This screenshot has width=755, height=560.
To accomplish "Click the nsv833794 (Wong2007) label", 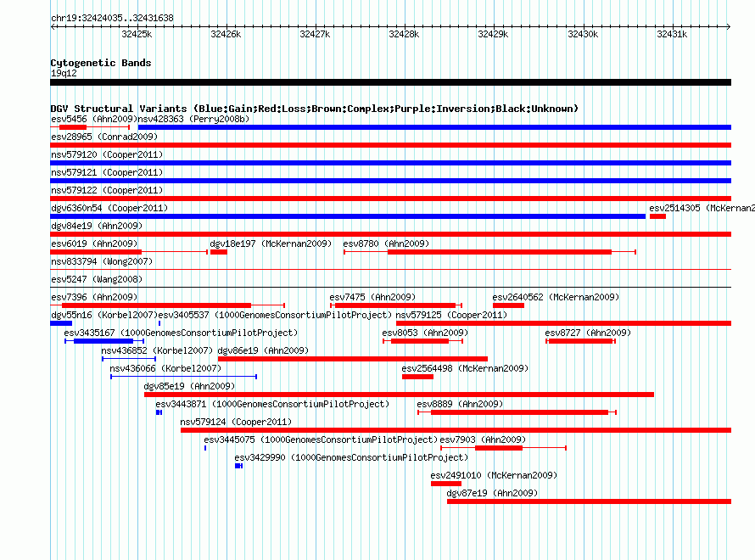I will click(x=102, y=261).
